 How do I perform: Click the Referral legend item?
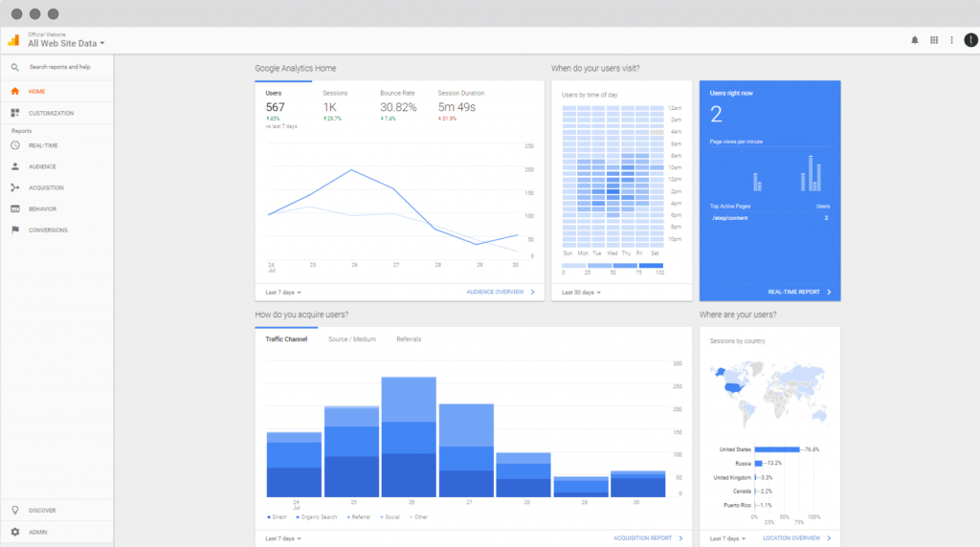[x=359, y=517]
